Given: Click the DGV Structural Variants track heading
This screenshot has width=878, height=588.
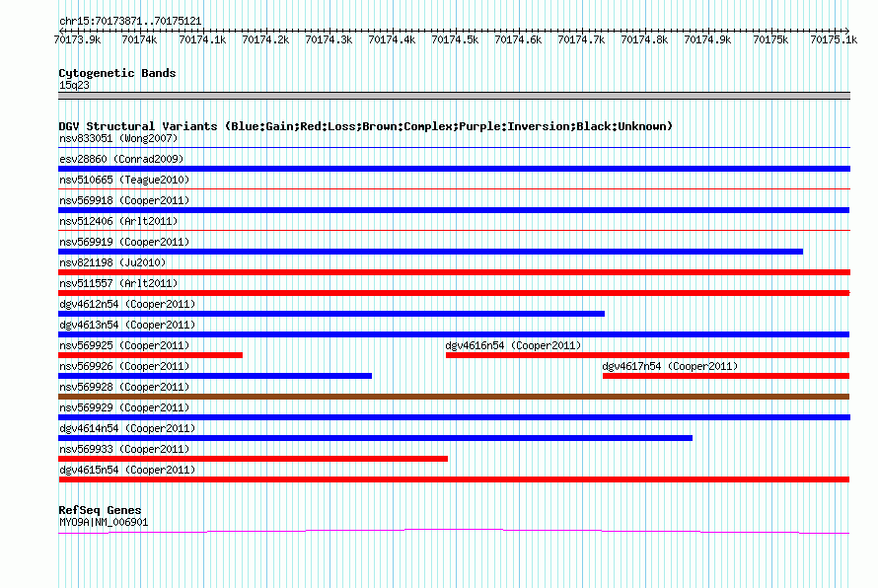Looking at the screenshot, I should 365,126.
